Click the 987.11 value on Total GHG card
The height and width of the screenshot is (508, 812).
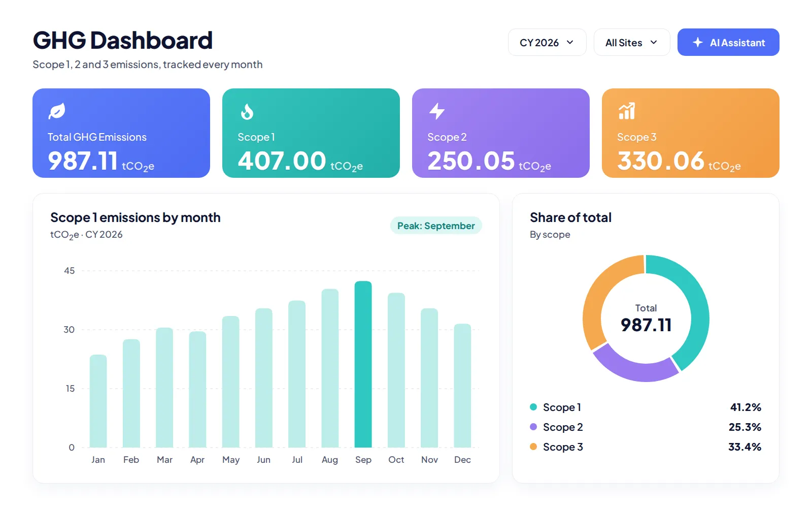tap(83, 161)
